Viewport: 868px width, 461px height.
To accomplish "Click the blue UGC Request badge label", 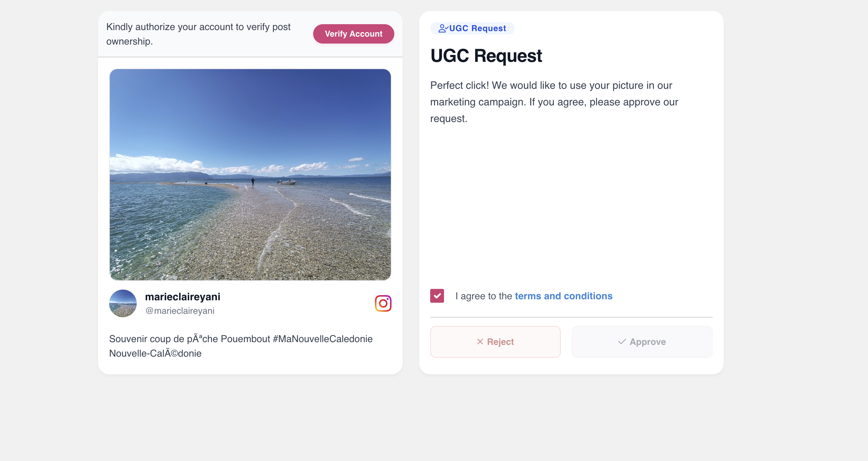I will pyautogui.click(x=478, y=28).
